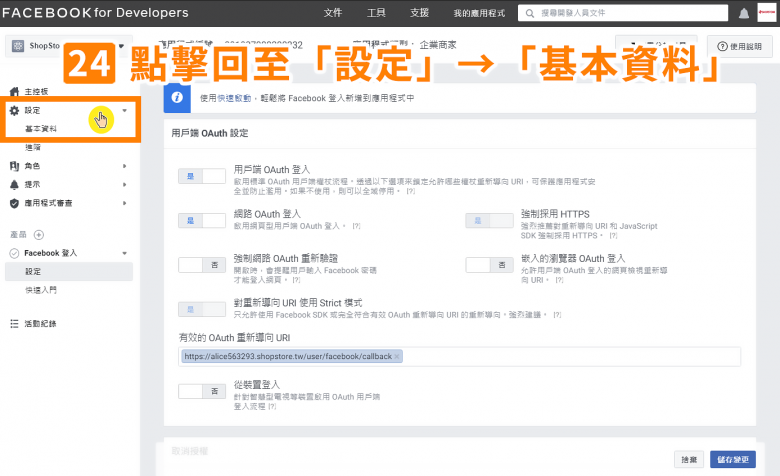Click the Roles icon in sidebar
Image resolution: width=780 pixels, height=476 pixels.
click(x=14, y=166)
